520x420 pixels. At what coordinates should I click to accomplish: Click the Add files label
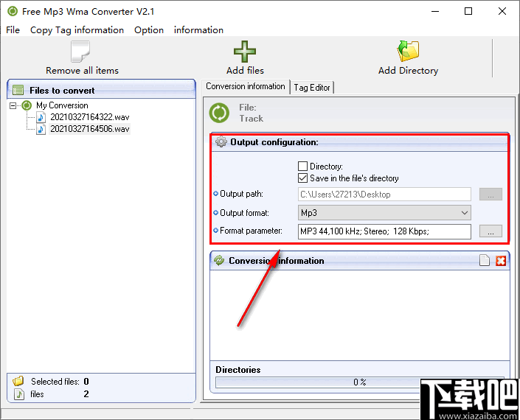pos(245,71)
